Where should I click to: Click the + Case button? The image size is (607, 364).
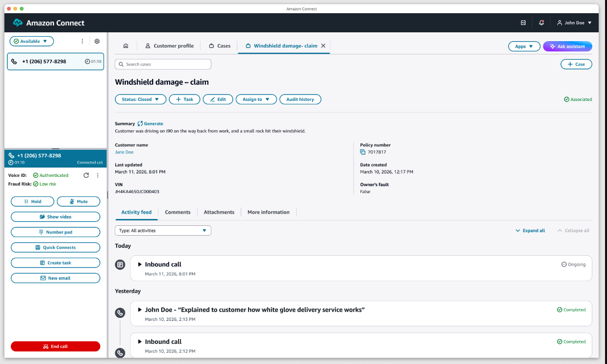[576, 64]
